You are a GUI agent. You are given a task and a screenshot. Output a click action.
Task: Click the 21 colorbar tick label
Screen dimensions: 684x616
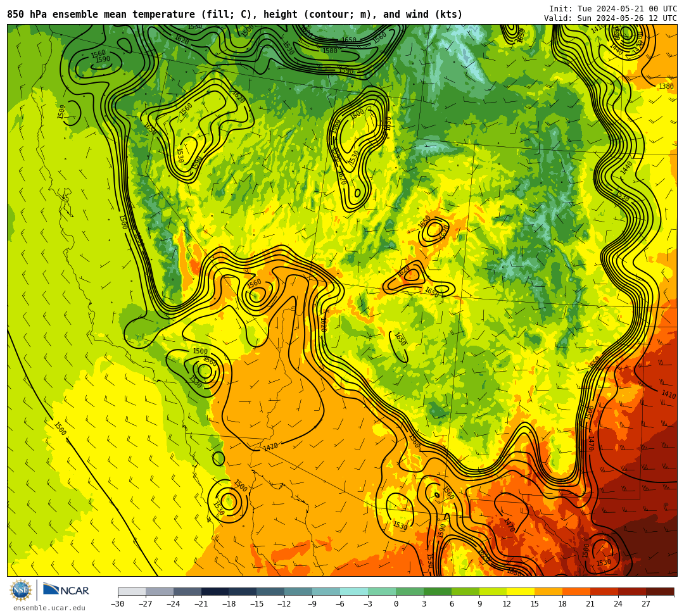click(x=591, y=604)
